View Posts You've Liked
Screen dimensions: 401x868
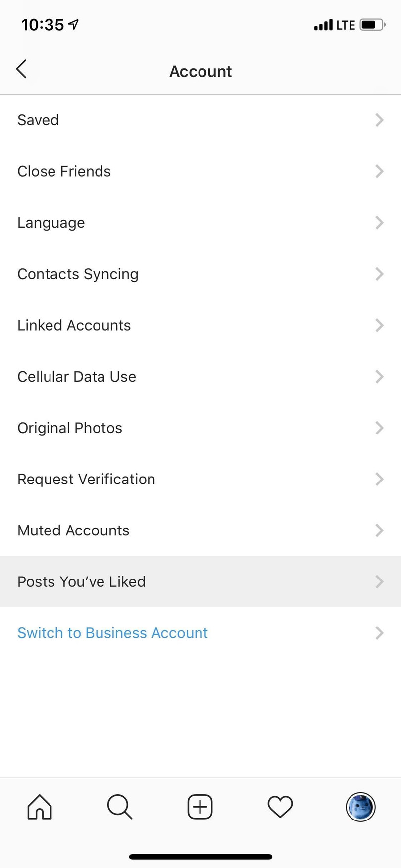(x=82, y=582)
